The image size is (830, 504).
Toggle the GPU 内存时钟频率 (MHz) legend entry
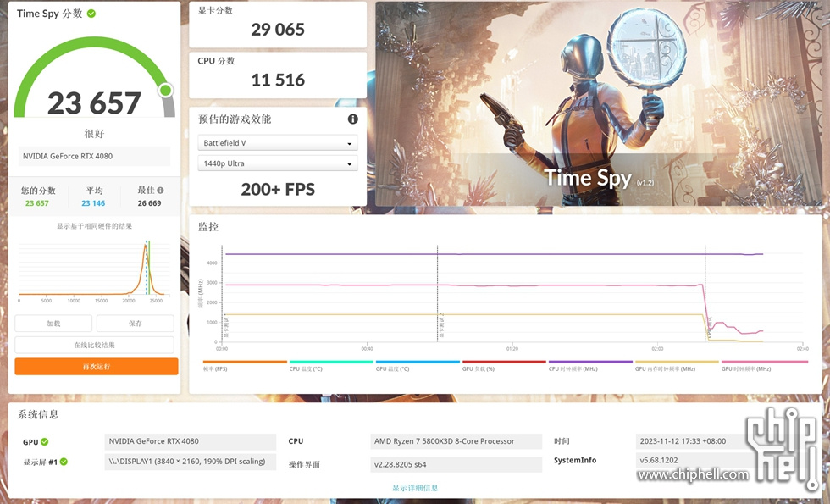pyautogui.click(x=677, y=366)
